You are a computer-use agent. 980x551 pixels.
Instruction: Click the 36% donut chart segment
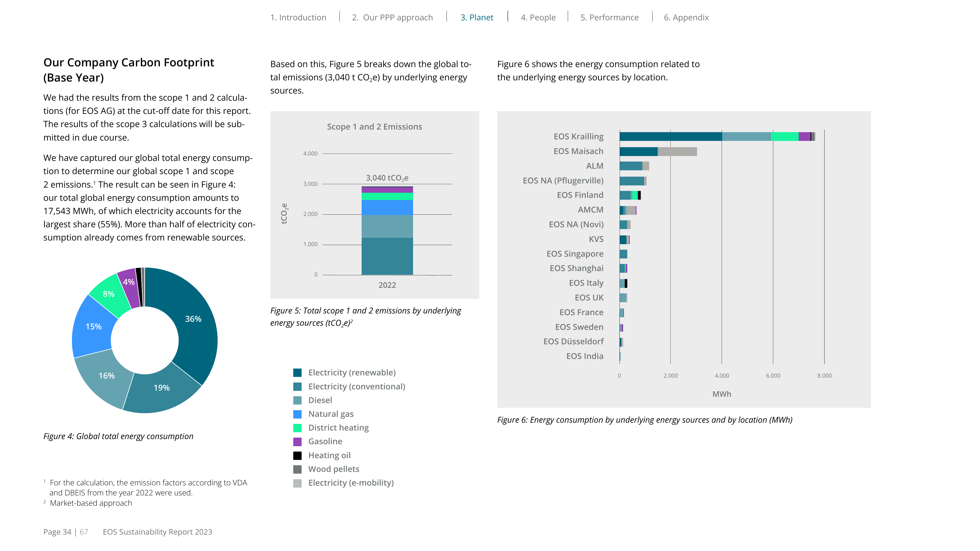pos(193,319)
